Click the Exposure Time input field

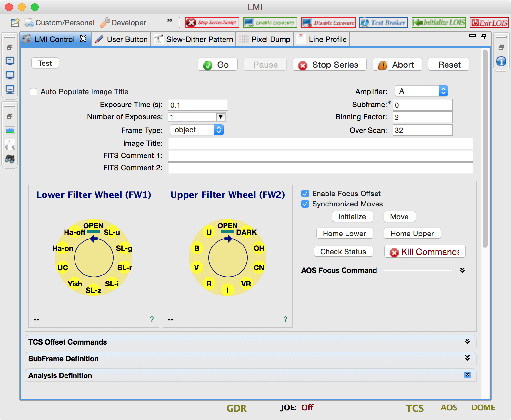point(198,105)
